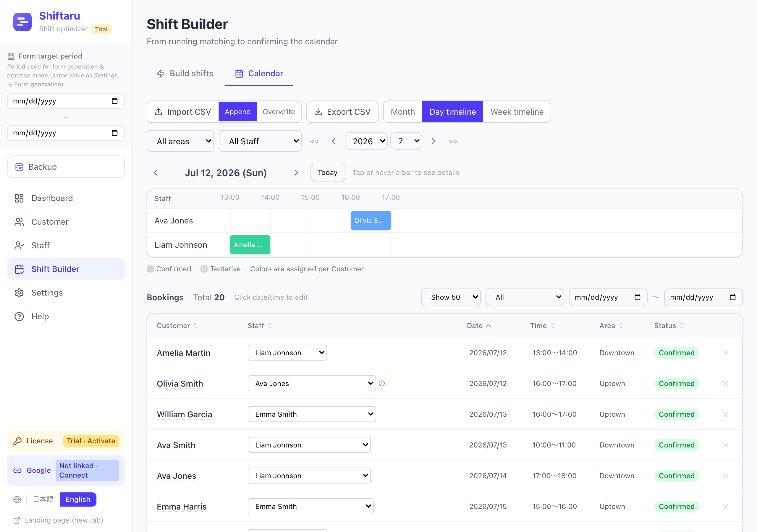Viewport: 757px width, 532px height.
Task: Open the form period end date calendar icon
Action: tap(115, 133)
